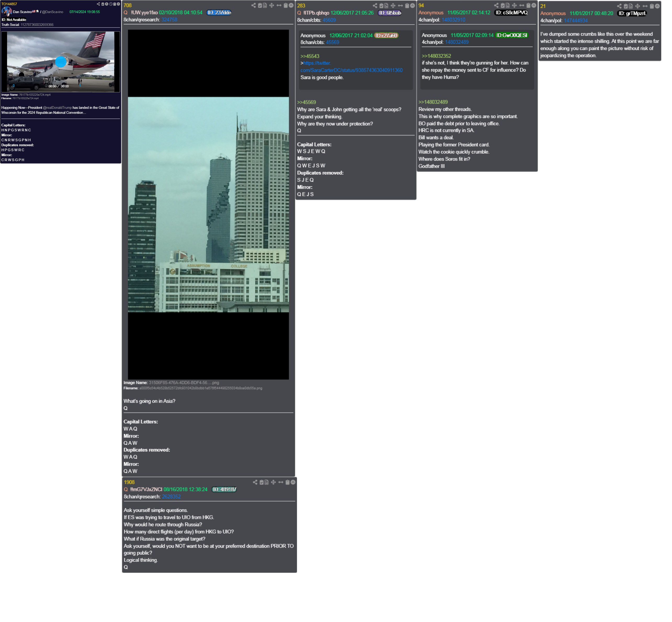Viewport: 672px width, 622px height.
Task: Click the clipboard-check icon on post TO144857
Action: tap(103, 4)
